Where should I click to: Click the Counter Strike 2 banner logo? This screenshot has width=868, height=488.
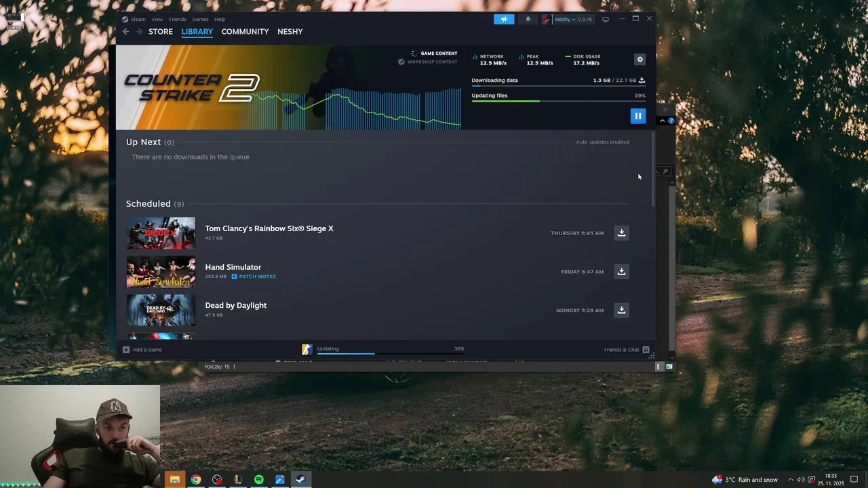click(x=191, y=87)
